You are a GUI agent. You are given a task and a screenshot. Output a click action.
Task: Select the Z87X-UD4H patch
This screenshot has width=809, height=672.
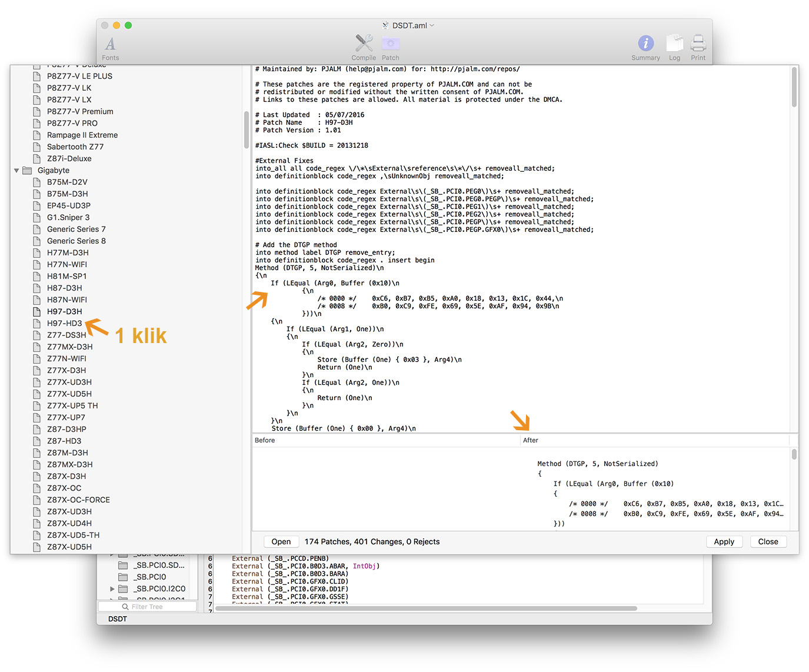pyautogui.click(x=69, y=523)
